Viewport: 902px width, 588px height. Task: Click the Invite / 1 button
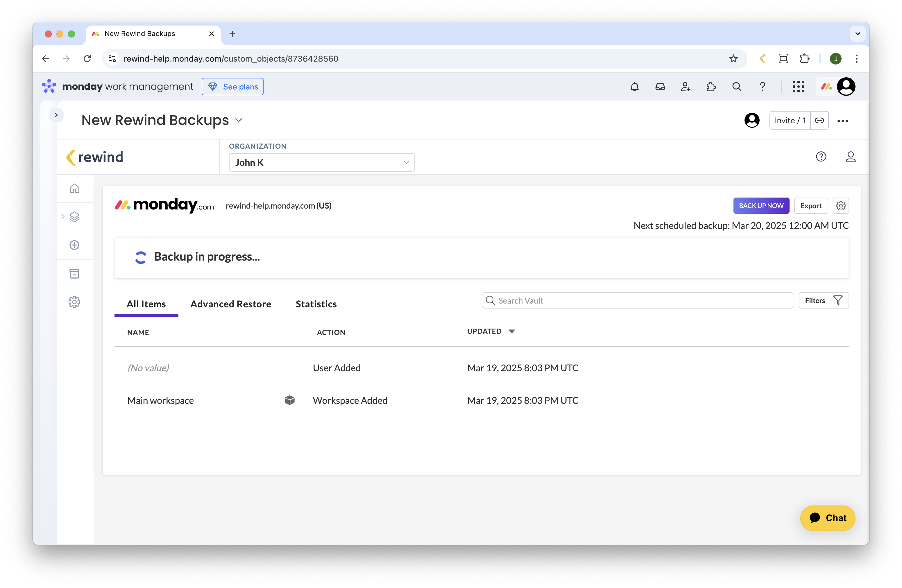[790, 121]
